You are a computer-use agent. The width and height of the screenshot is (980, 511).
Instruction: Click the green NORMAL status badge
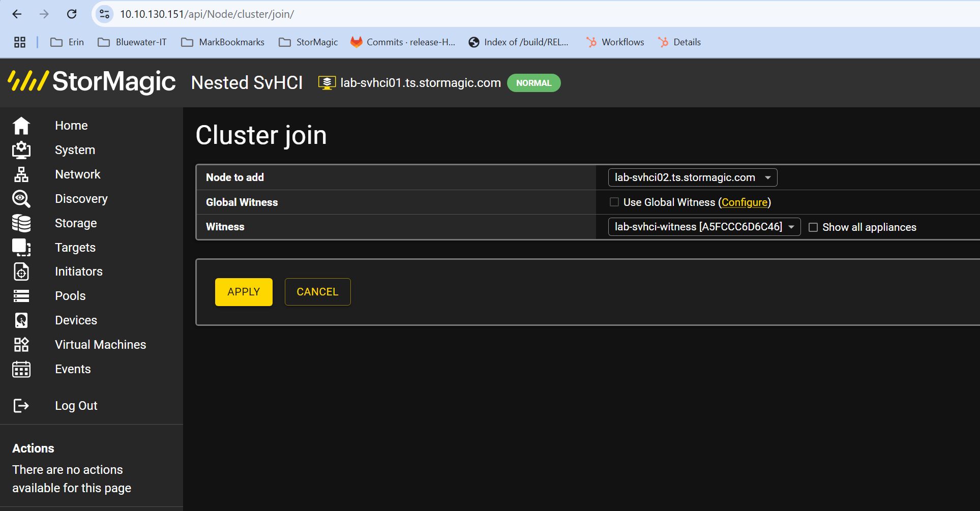click(x=534, y=83)
